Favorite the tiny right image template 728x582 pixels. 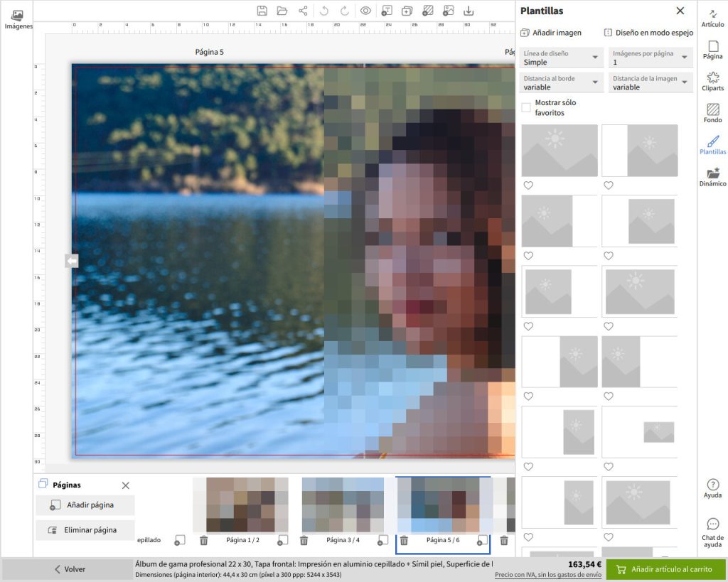click(x=609, y=466)
